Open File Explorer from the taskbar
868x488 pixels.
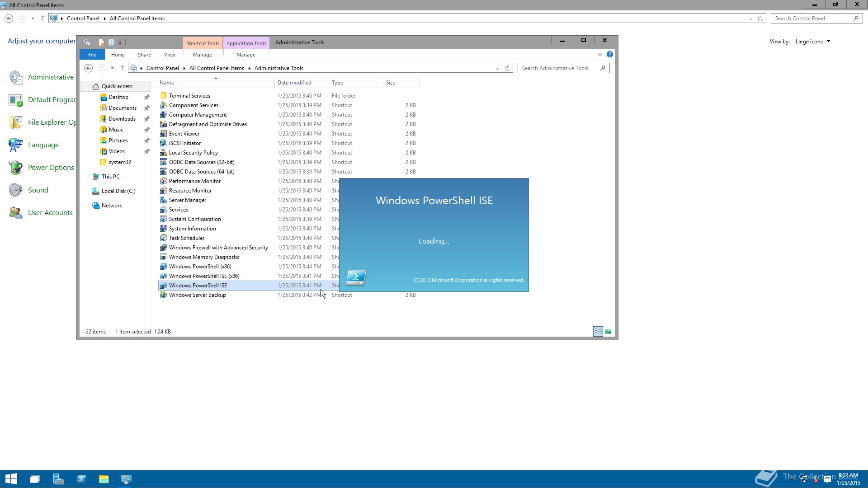pyautogui.click(x=104, y=479)
